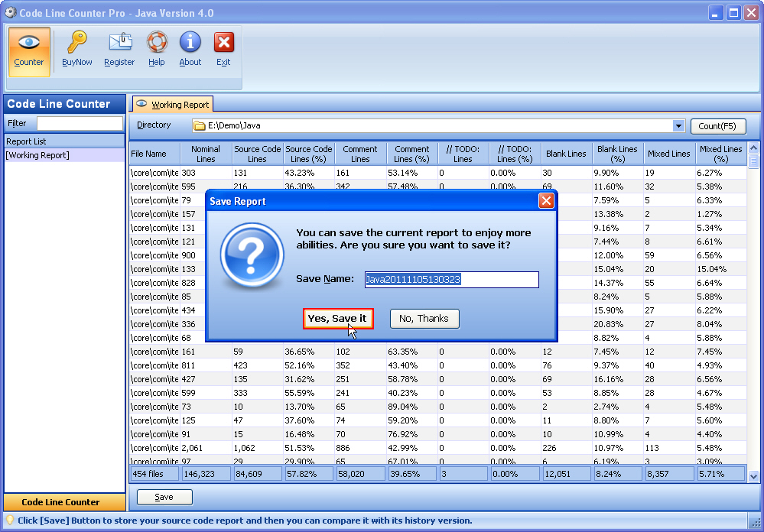Click the 423 source code lines cell
The width and height of the screenshot is (764, 532).
(x=257, y=365)
